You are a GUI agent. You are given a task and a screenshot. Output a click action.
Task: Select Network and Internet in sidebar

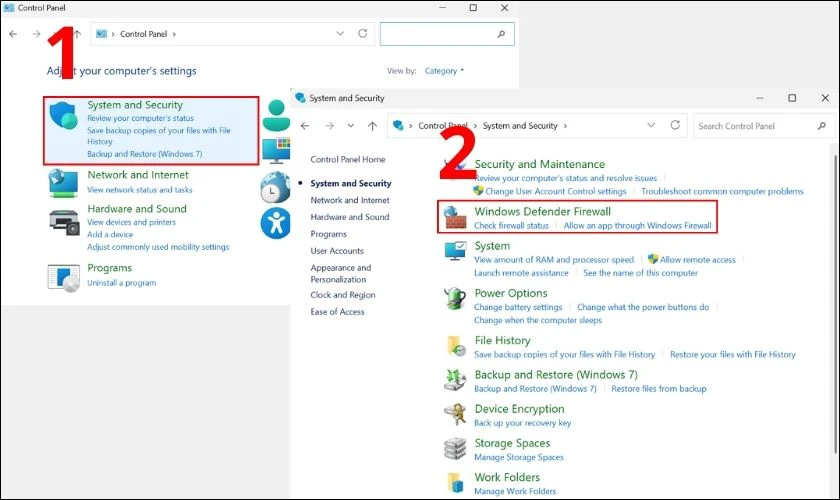click(350, 200)
